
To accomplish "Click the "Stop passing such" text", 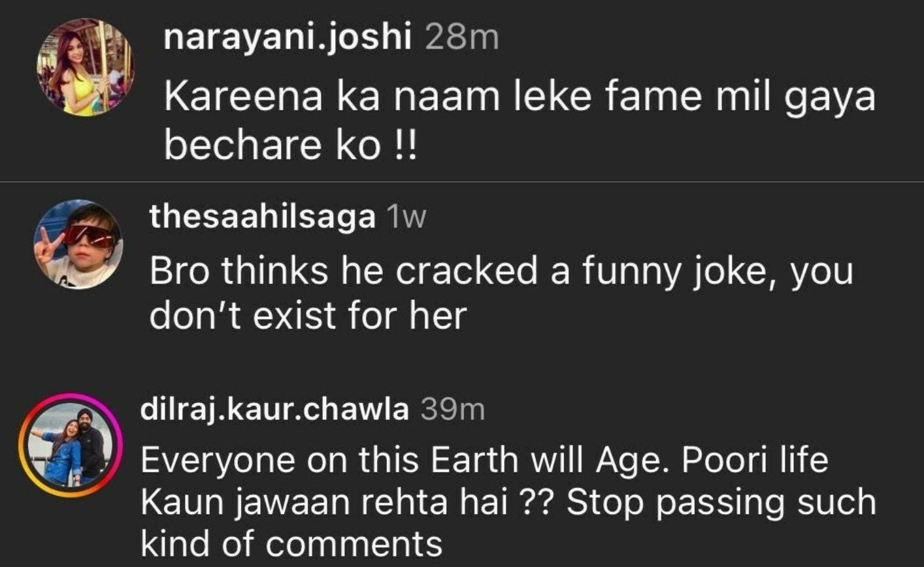I will click(x=721, y=502).
